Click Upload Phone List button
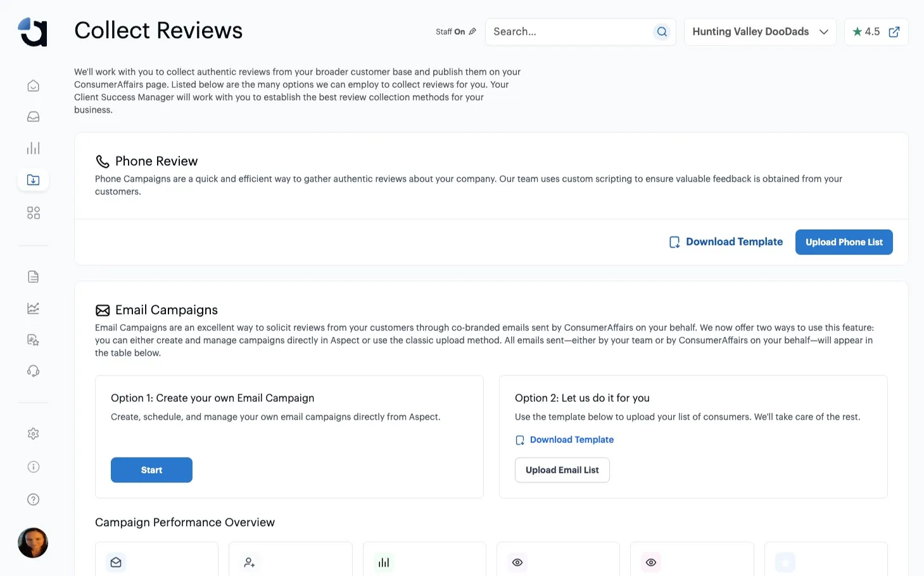924x576 pixels. pyautogui.click(x=844, y=242)
